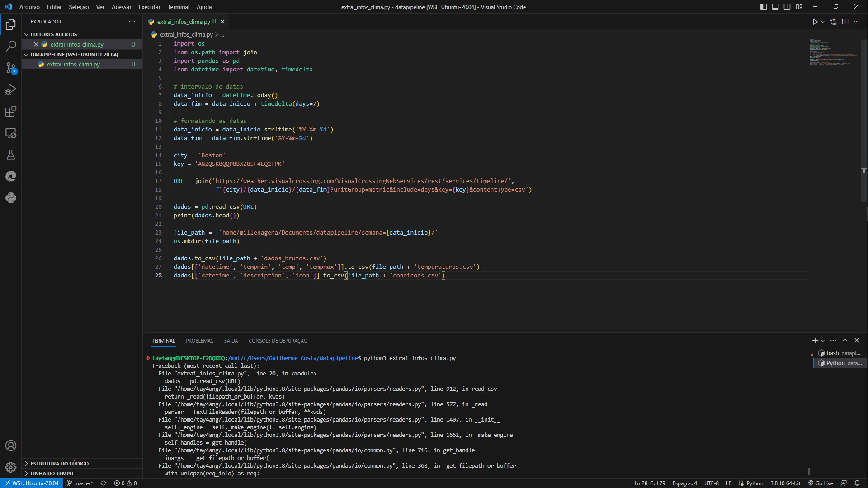Change LF end of line sequence
Image resolution: width=868 pixels, height=488 pixels.
[x=728, y=483]
